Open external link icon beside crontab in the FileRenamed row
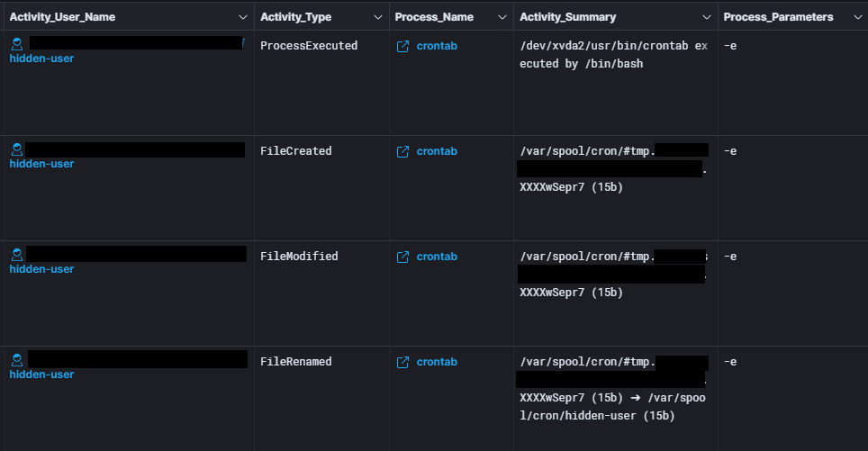Image resolution: width=868 pixels, height=451 pixels. pos(403,362)
